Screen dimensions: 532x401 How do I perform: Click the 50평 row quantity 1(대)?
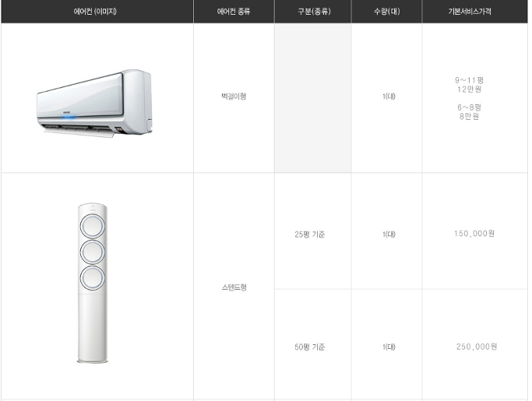[x=389, y=347]
